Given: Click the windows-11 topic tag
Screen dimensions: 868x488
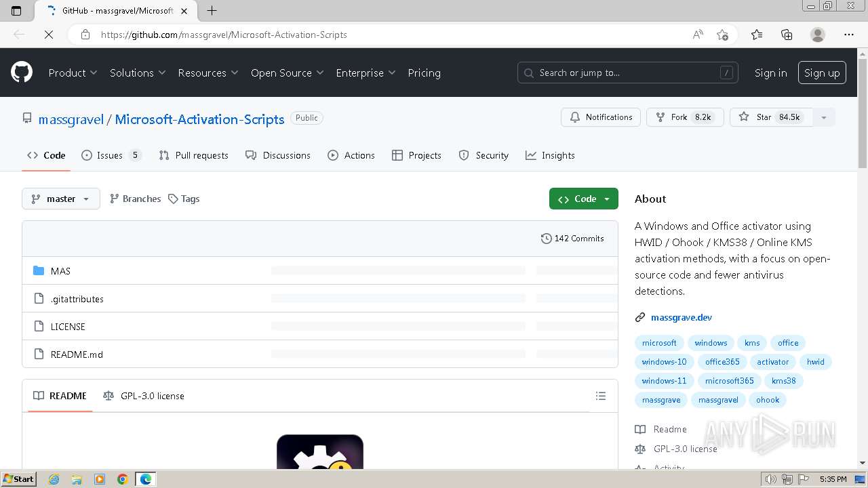Looking at the screenshot, I should pyautogui.click(x=664, y=381).
